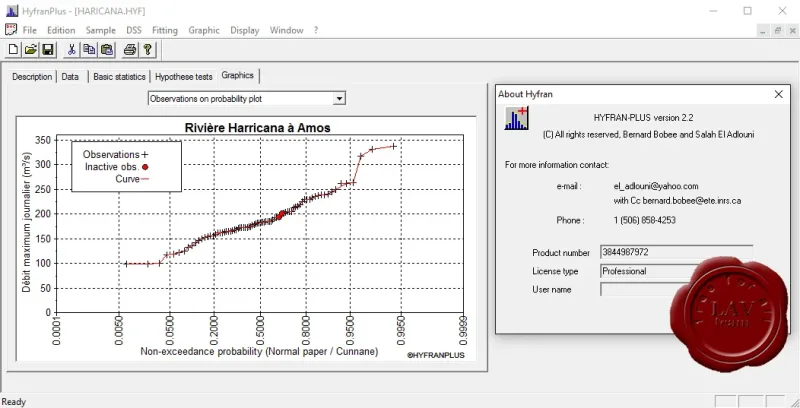The height and width of the screenshot is (408, 800).
Task: Minimize the inner HARICANA.HYF document window
Action: click(763, 31)
